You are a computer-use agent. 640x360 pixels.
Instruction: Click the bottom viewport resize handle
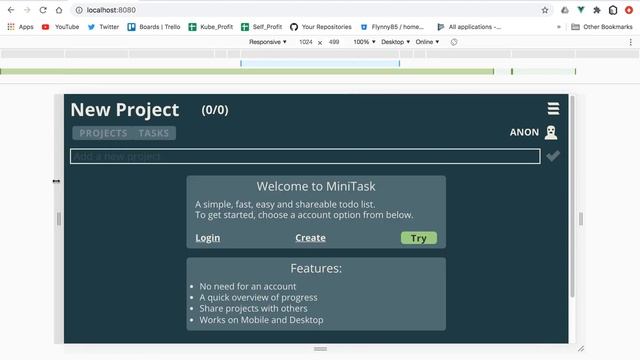click(320, 349)
